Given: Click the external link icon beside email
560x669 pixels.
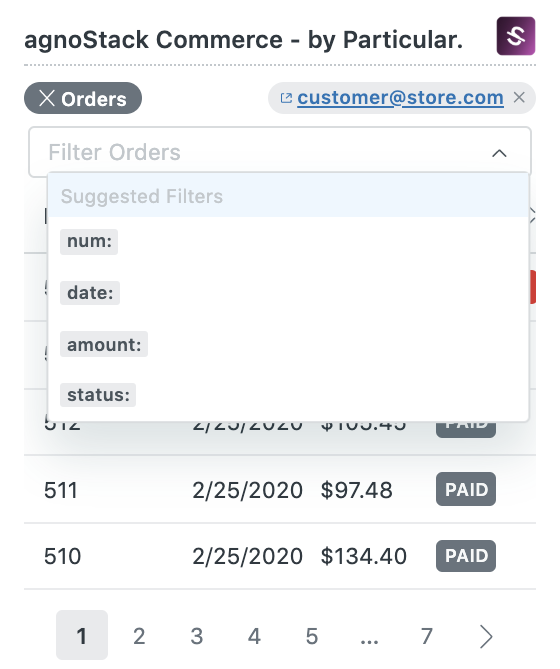Looking at the screenshot, I should (x=286, y=98).
